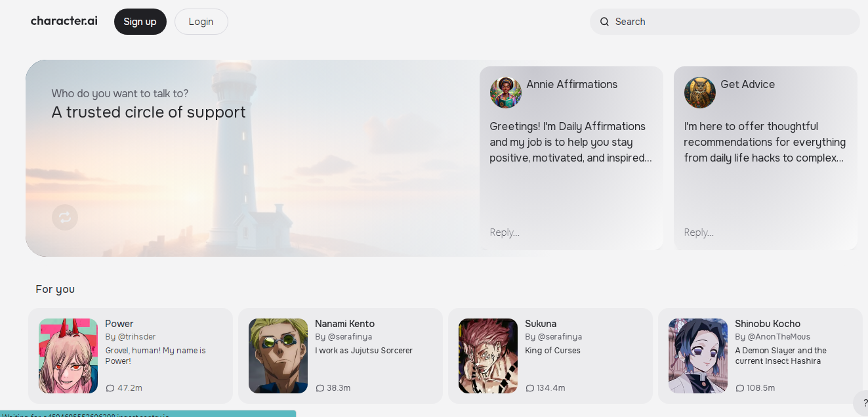The height and width of the screenshot is (417, 868).
Task: Open the Shinobu Kocho character name
Action: (x=767, y=324)
